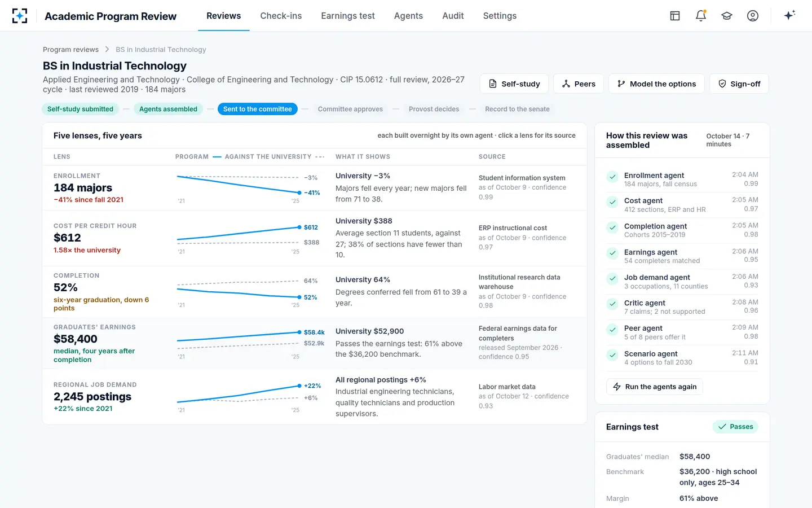Click the Labor market data source
This screenshot has width=812, height=508.
point(507,387)
